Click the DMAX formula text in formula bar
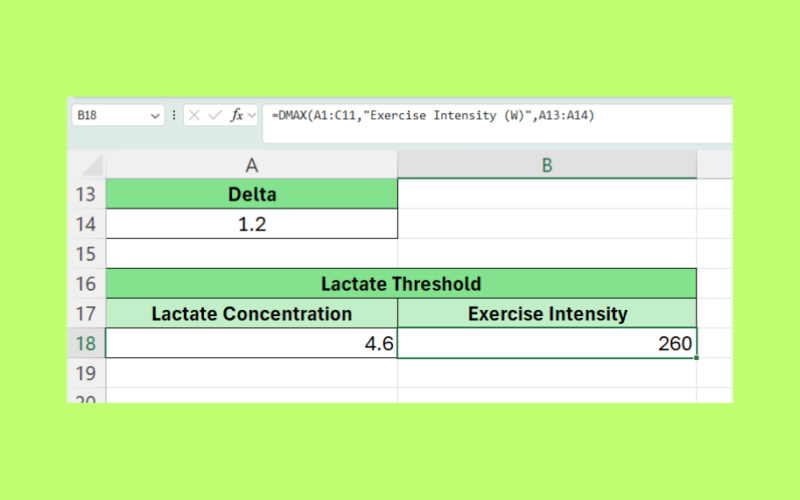This screenshot has width=800, height=500. [x=432, y=116]
